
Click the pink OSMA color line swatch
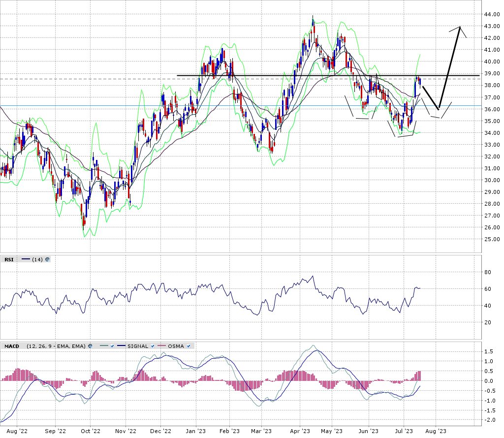[162, 346]
